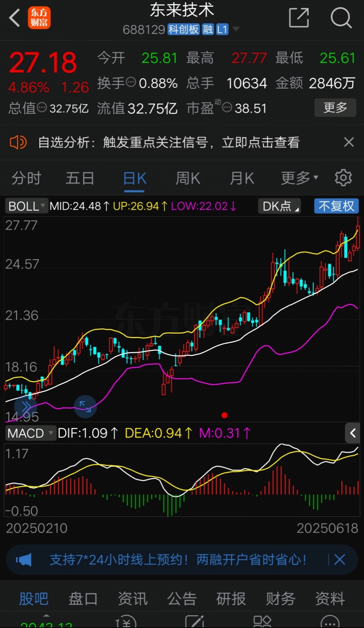This screenshot has height=628, width=364.
Task: Change the 不复权 adjustment setting
Action: pos(336,206)
